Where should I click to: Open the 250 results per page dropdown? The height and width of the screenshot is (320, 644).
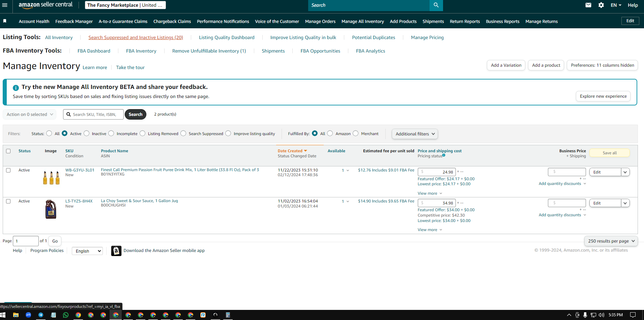coord(611,241)
